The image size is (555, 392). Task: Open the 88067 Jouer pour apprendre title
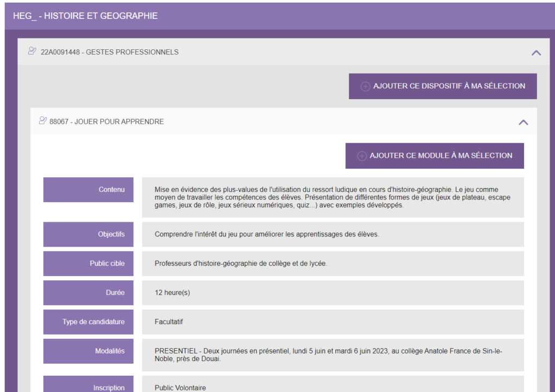pyautogui.click(x=106, y=121)
